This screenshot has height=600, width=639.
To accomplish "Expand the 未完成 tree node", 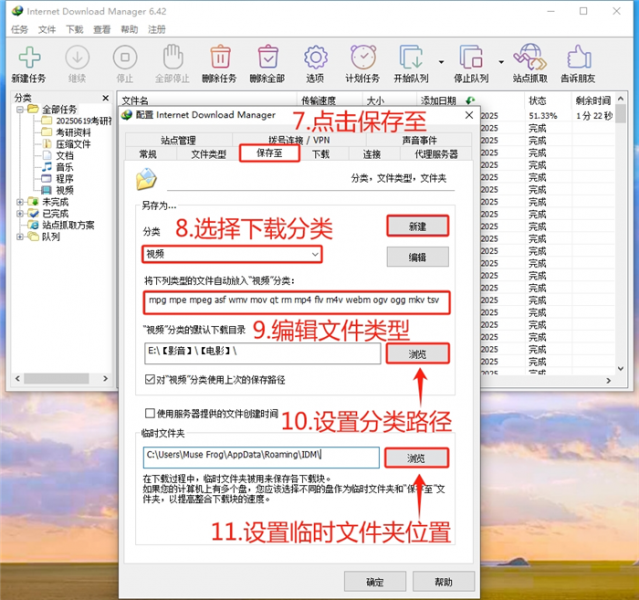I will click(x=20, y=202).
